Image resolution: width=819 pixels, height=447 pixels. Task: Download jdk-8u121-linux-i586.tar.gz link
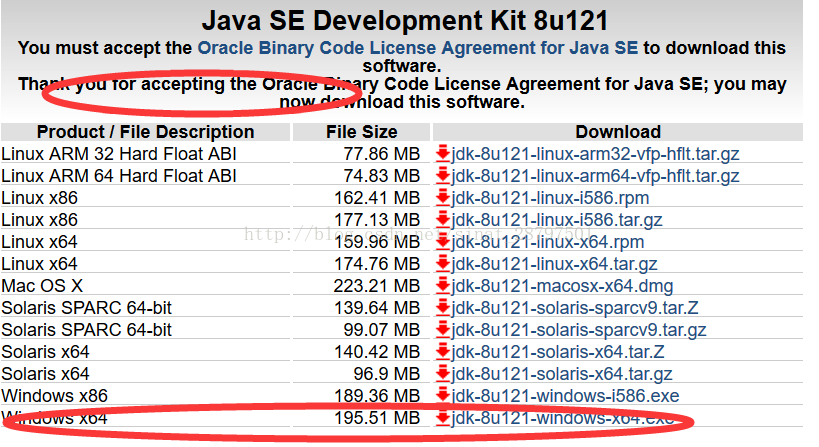[557, 220]
